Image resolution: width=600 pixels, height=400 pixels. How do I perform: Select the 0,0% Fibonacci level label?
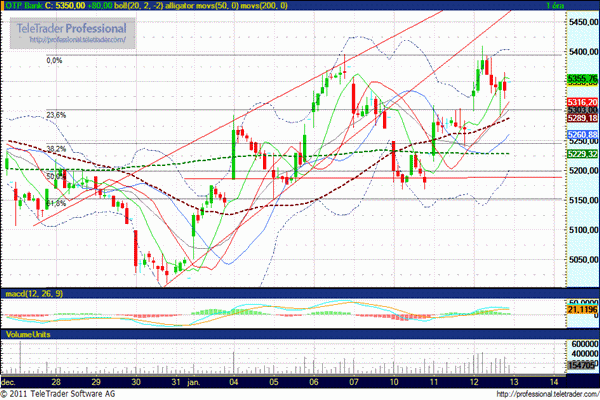(56, 60)
